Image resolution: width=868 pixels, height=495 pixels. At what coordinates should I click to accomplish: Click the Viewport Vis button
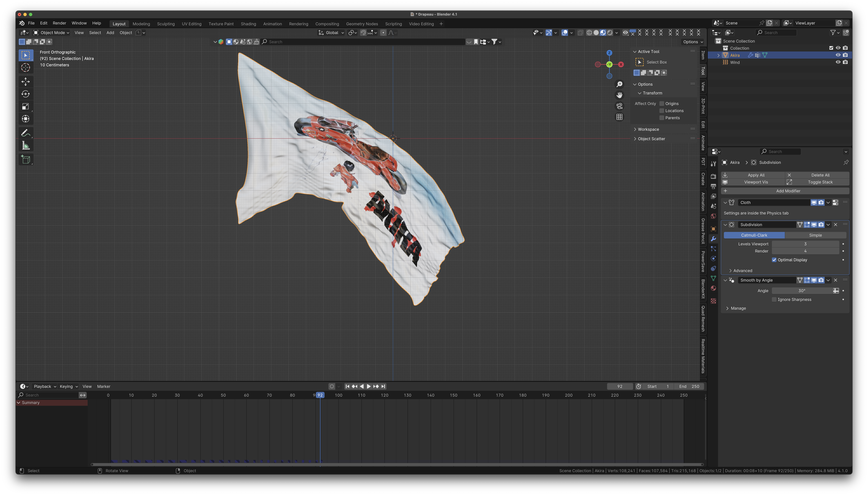(753, 182)
